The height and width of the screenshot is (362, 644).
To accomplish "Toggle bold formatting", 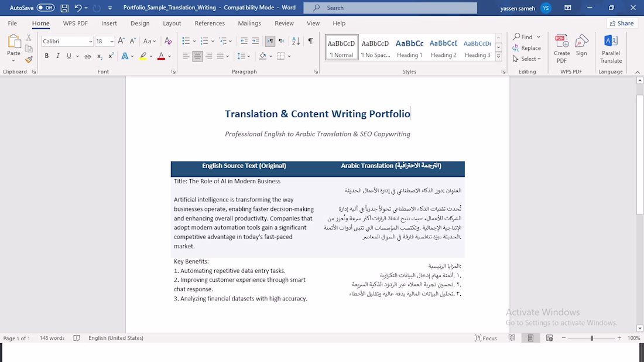I will pos(47,56).
